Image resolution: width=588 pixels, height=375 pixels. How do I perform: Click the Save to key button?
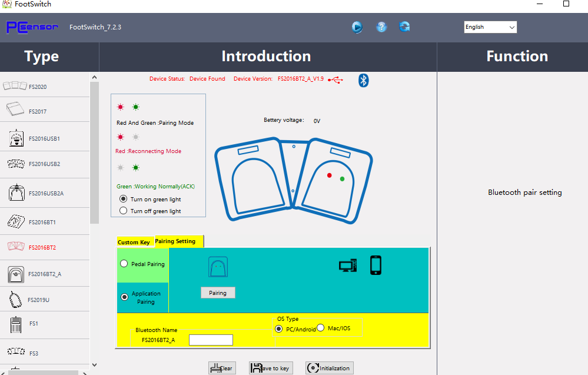[x=271, y=369]
